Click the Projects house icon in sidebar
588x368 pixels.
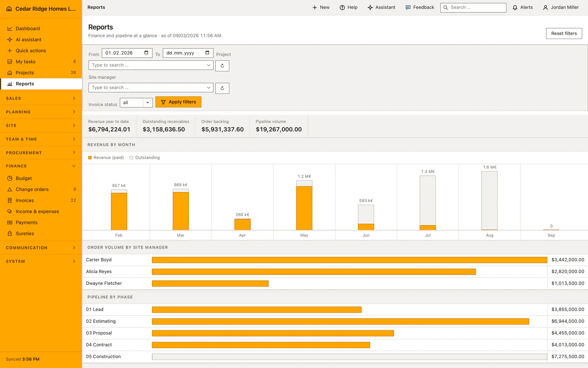pos(10,73)
